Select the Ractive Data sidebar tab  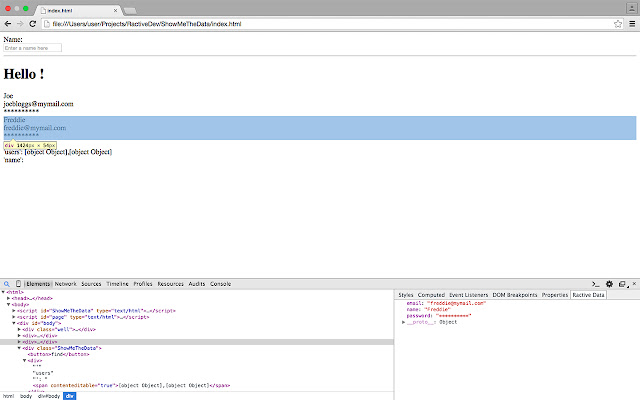[588, 295]
